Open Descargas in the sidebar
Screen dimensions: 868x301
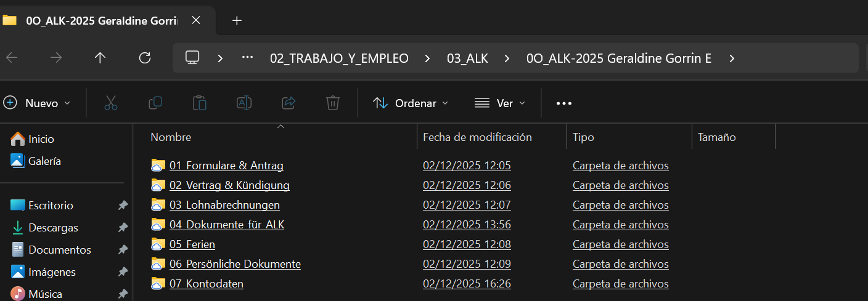[x=54, y=228]
